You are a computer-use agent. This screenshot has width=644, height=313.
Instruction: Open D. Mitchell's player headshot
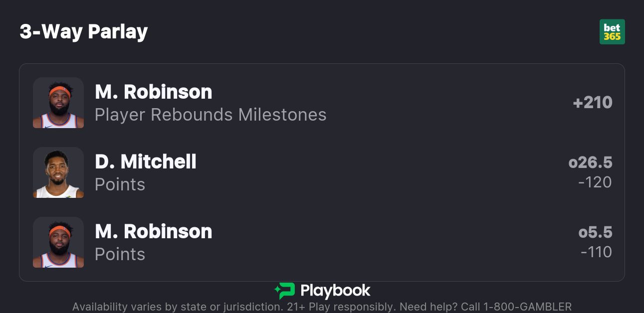pyautogui.click(x=58, y=172)
